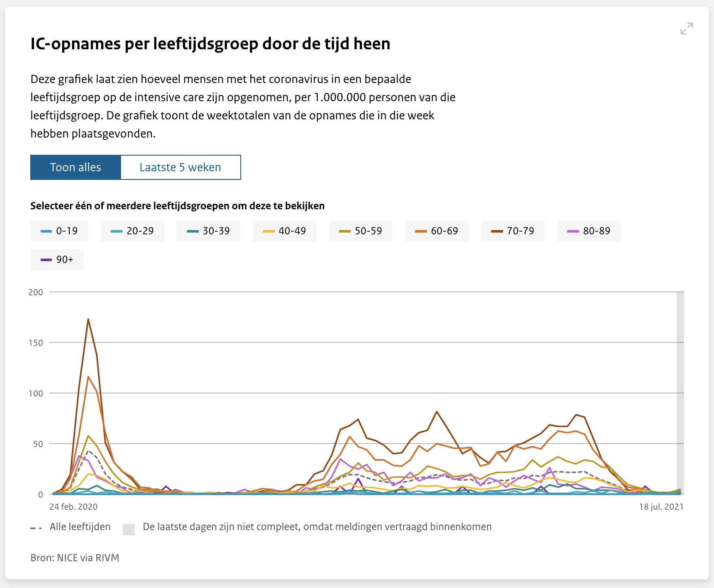Enable the 40-49 age group filter
Viewport: 714px width, 588px height.
coord(284,231)
